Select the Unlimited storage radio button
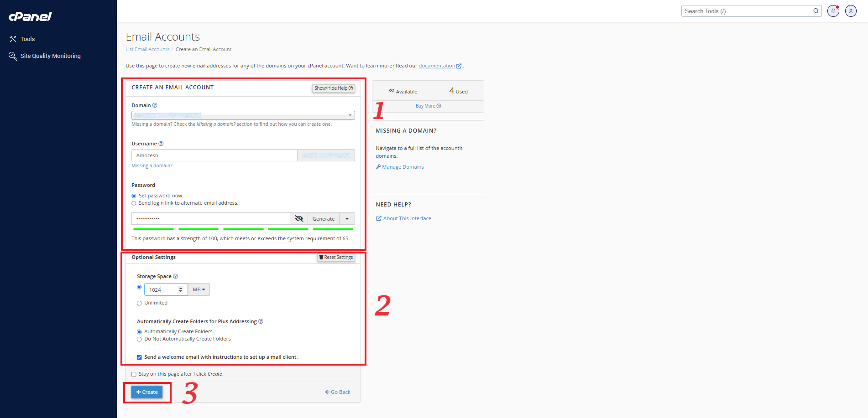This screenshot has height=418, width=868. [x=140, y=303]
